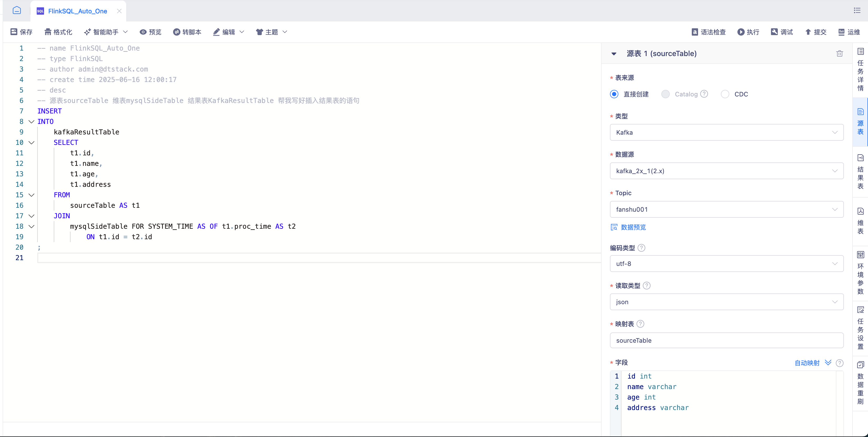The image size is (868, 437).
Task: Click the home icon in the tab bar
Action: pyautogui.click(x=17, y=10)
